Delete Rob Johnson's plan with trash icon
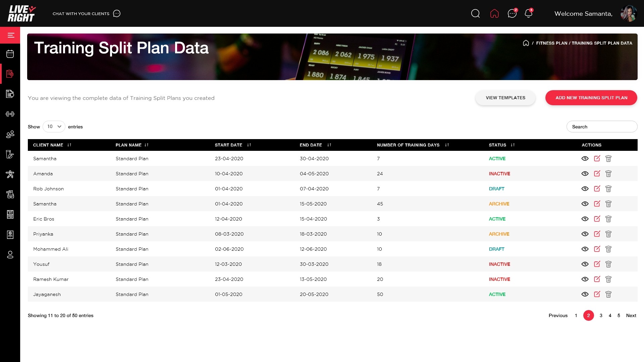This screenshot has width=644, height=362. (608, 189)
